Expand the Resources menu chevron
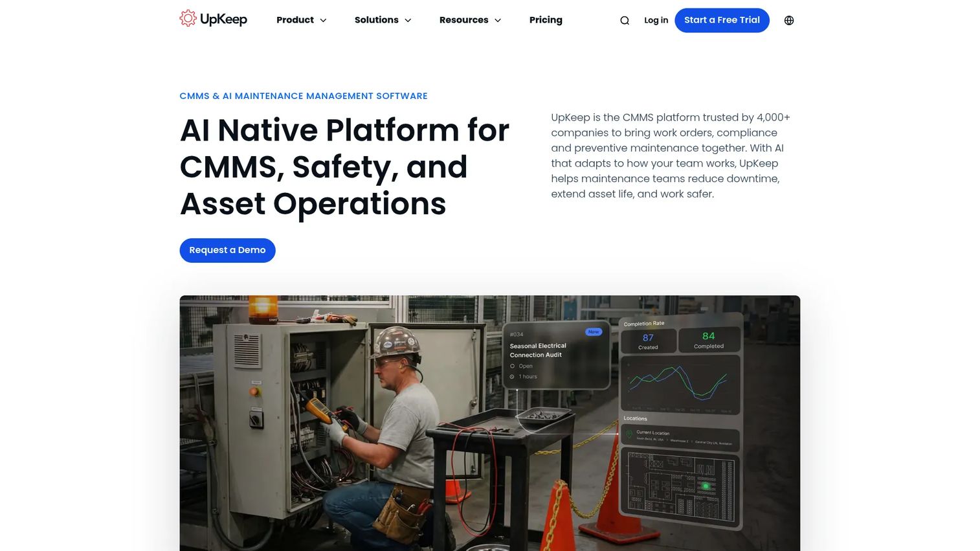980x551 pixels. point(498,20)
